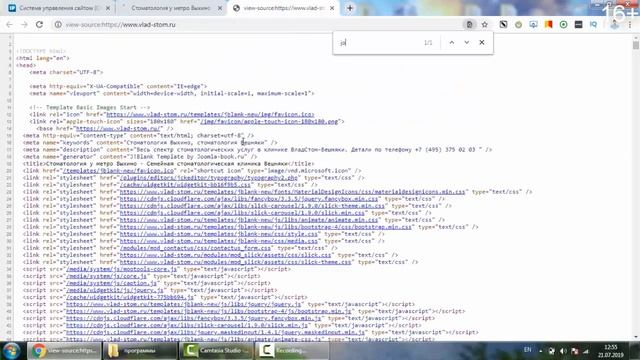Open the Windows Start menu
The image size is (640, 360).
pyautogui.click(x=11, y=351)
